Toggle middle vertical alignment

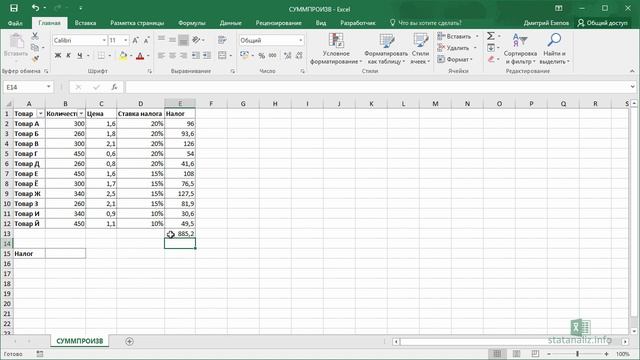click(173, 40)
